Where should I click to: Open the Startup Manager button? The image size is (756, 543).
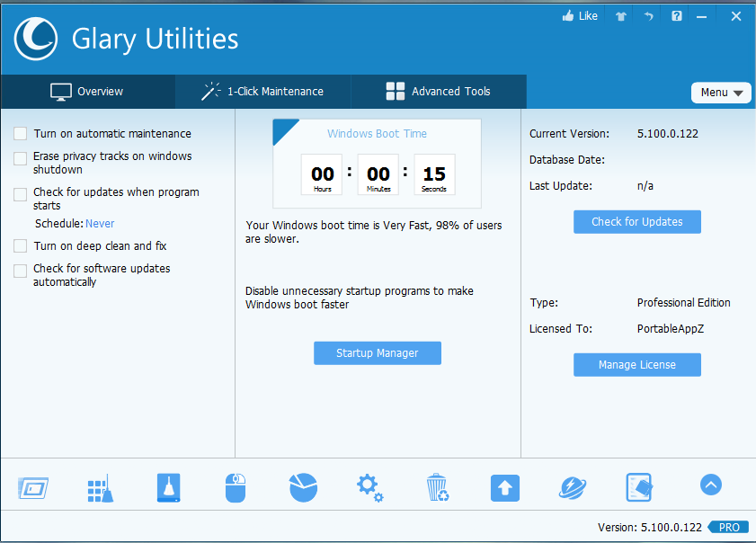click(x=377, y=353)
